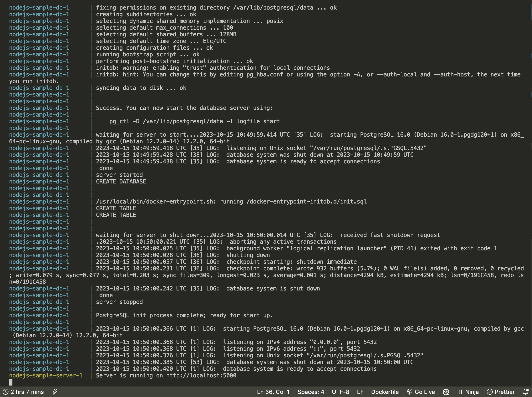Screen dimensions: 532x397
Task: Click the Prettier formatter status item
Action: pos(501,392)
